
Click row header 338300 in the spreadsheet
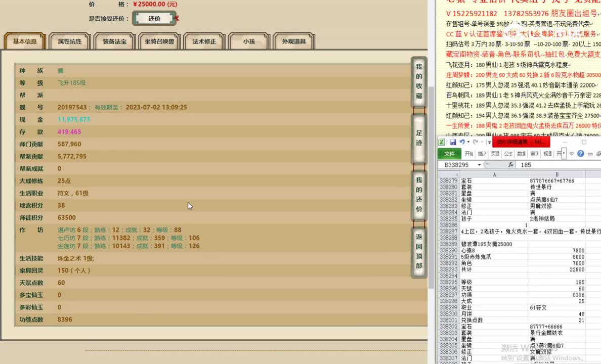[449, 313]
